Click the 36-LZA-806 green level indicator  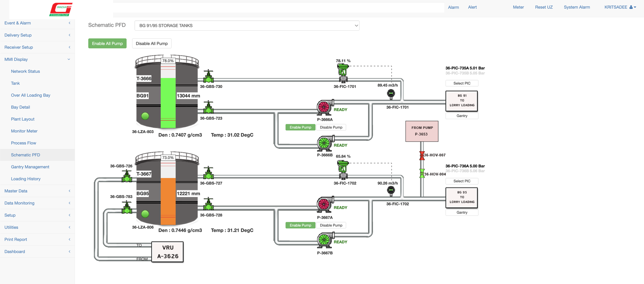[x=145, y=213]
